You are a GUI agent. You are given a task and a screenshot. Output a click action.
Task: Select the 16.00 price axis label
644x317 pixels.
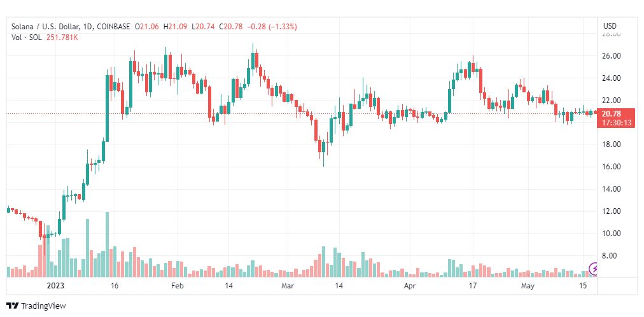tap(611, 167)
